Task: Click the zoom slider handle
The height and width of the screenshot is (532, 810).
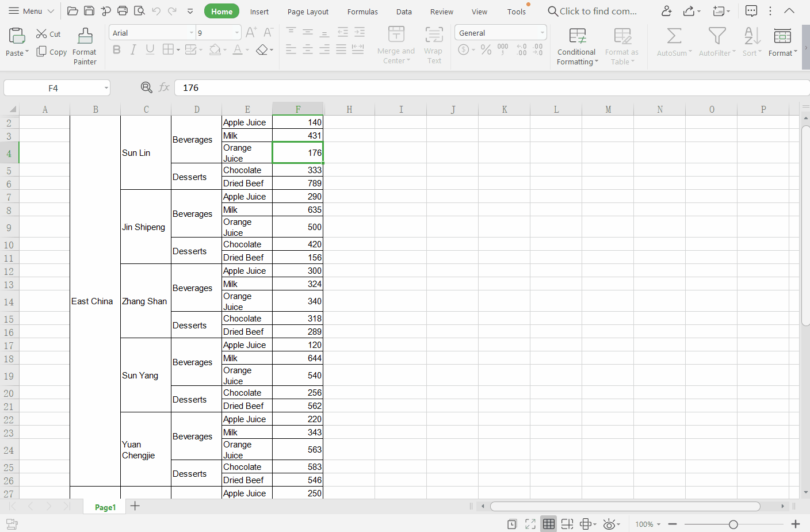Action: tap(733, 524)
